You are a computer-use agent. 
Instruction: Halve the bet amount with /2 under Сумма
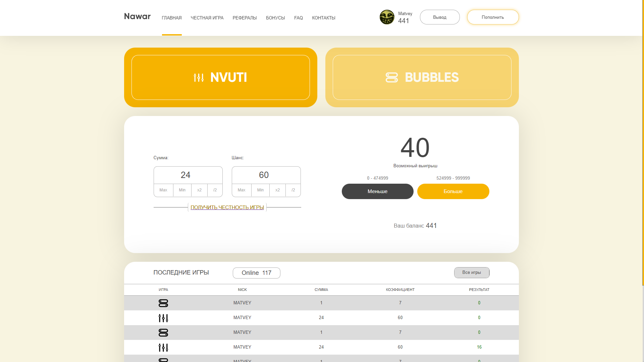[x=215, y=190]
